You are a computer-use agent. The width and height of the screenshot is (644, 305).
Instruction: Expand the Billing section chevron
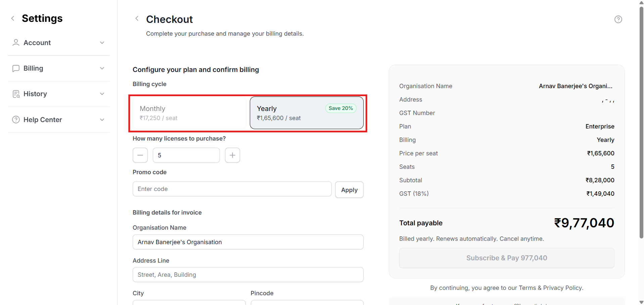point(102,68)
